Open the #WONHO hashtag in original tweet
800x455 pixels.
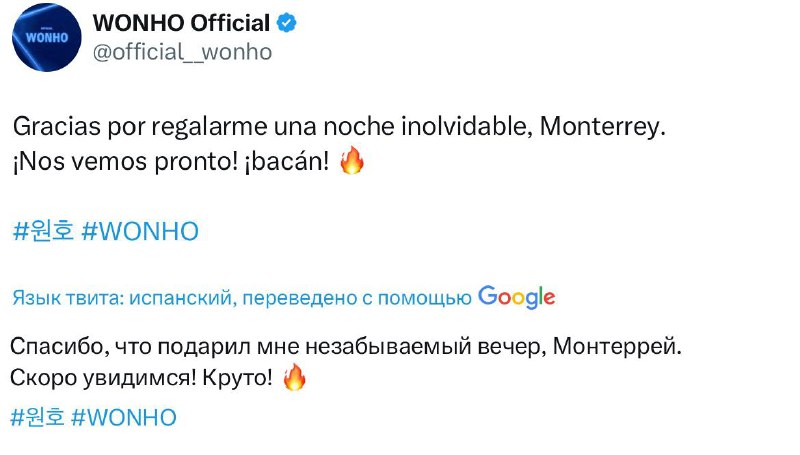click(140, 232)
